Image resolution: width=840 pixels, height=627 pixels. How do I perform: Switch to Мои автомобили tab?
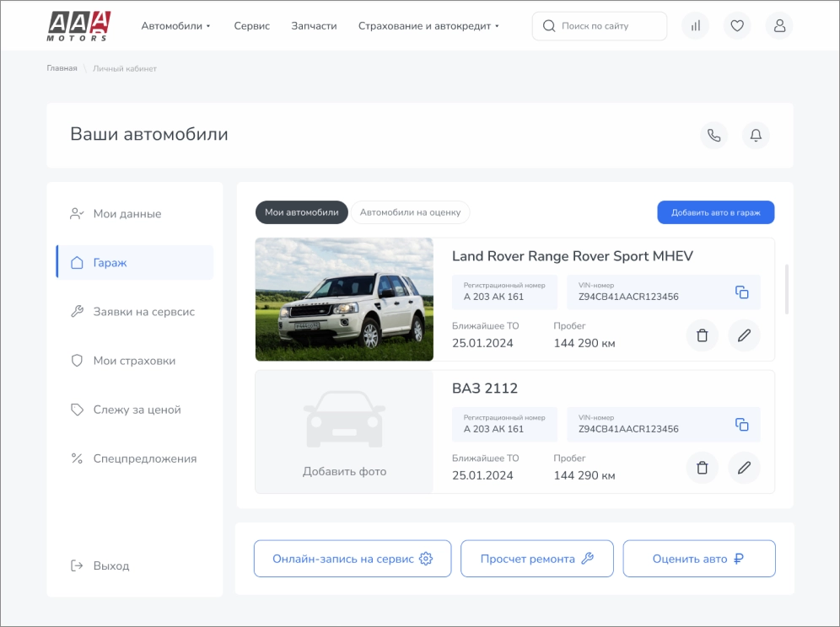(x=302, y=212)
